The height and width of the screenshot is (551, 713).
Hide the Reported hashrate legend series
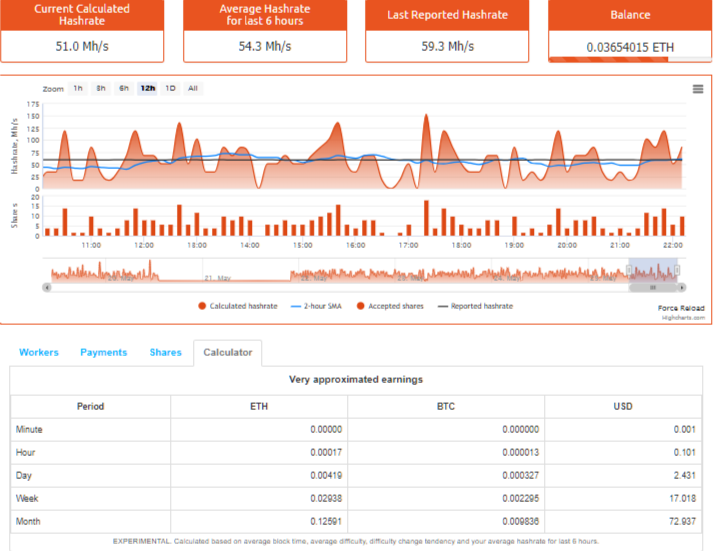pos(475,306)
